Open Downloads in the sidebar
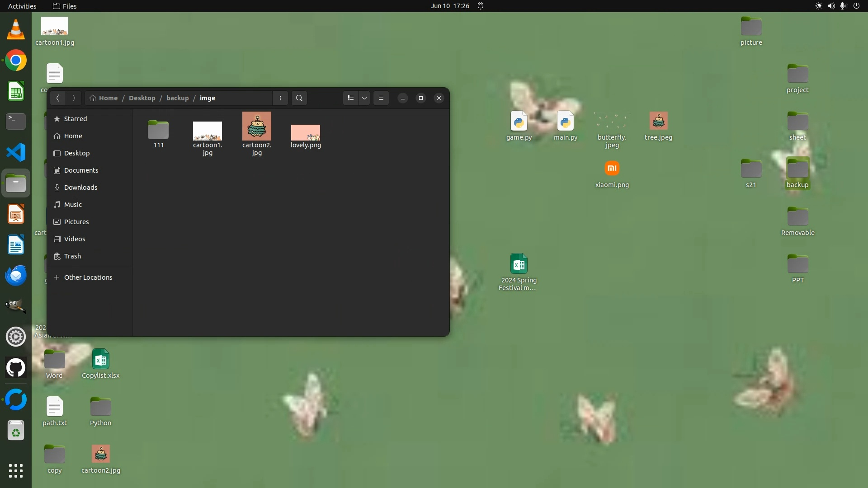 [80, 188]
